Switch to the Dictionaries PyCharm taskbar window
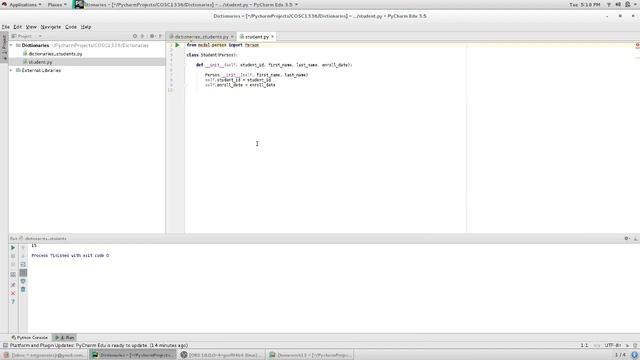Screen dimensions: 640x360 pos(133,355)
